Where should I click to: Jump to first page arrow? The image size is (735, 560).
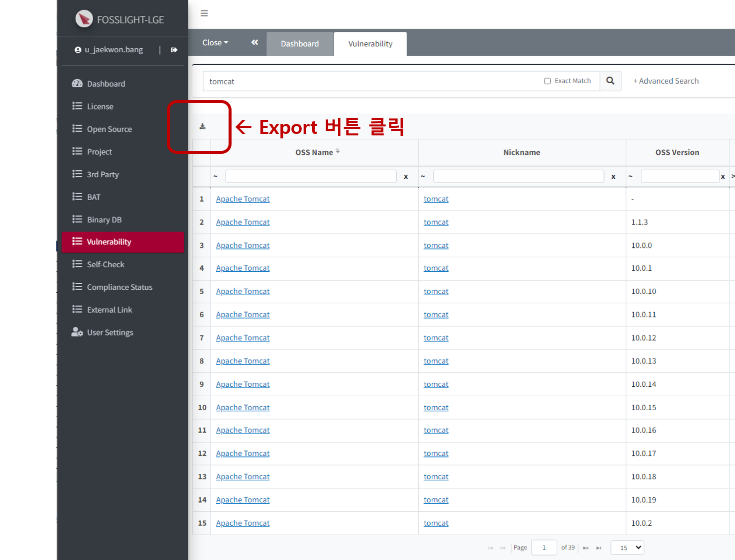pyautogui.click(x=490, y=548)
